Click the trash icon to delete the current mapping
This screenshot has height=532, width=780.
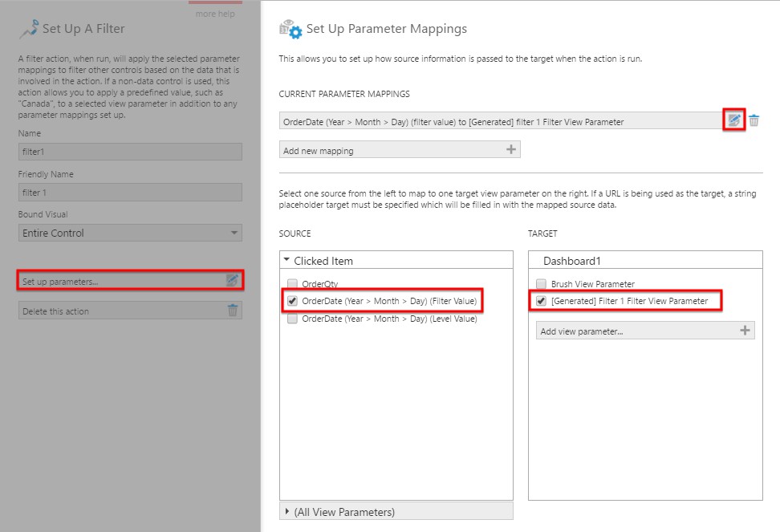click(x=755, y=120)
